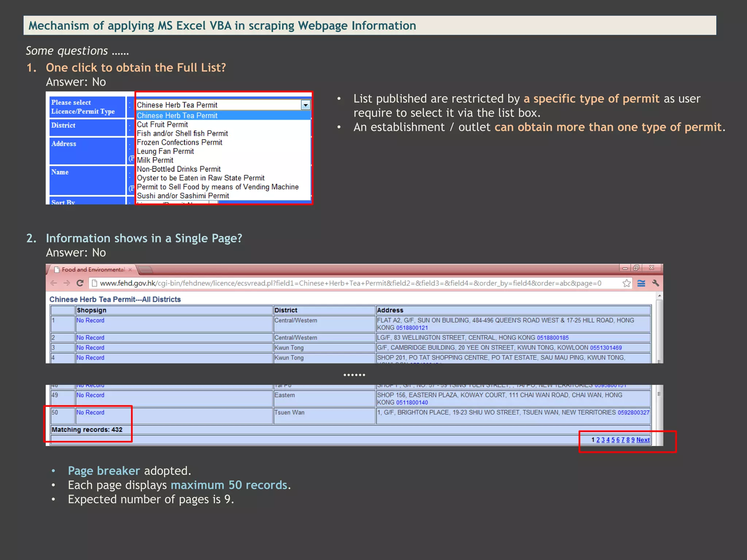Screen dimensions: 747x560
Task: Click the Next page link
Action: 643,440
